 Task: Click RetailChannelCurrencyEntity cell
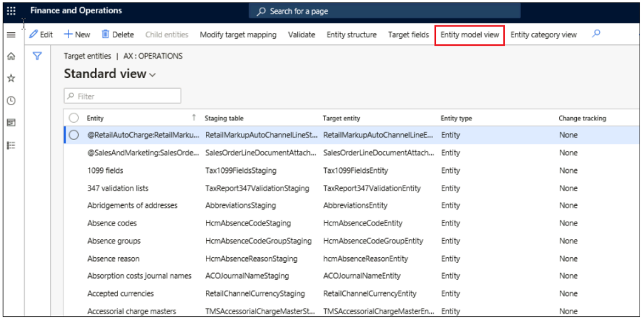click(370, 294)
